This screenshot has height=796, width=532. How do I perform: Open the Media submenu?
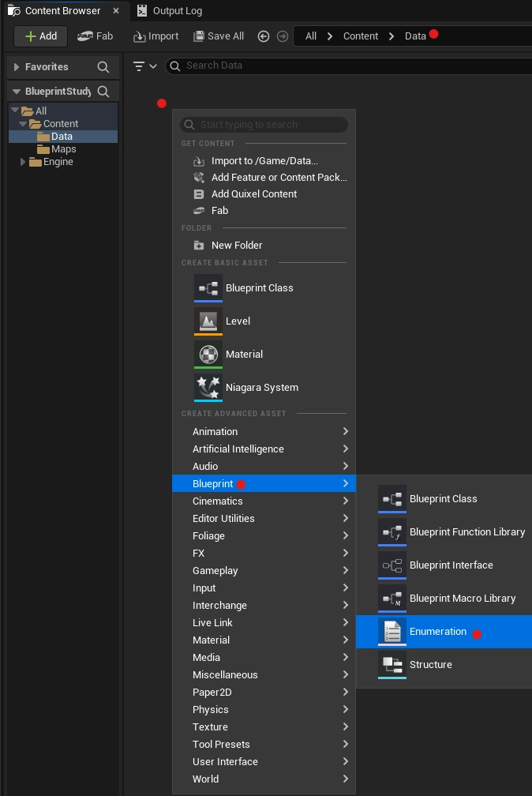(264, 657)
